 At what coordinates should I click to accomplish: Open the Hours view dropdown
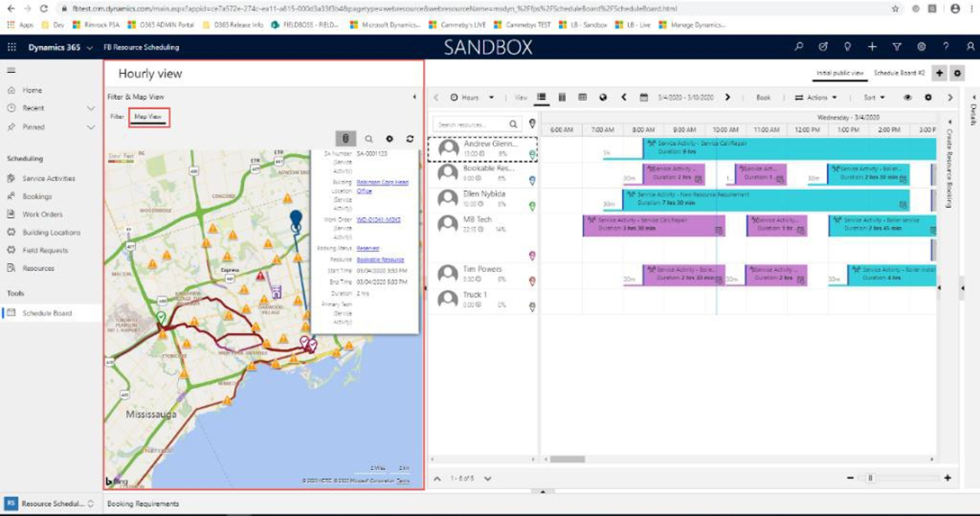[x=472, y=97]
